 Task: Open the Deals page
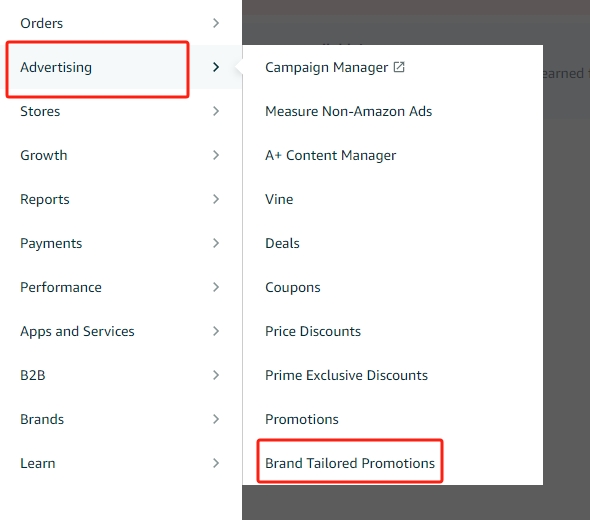(282, 243)
